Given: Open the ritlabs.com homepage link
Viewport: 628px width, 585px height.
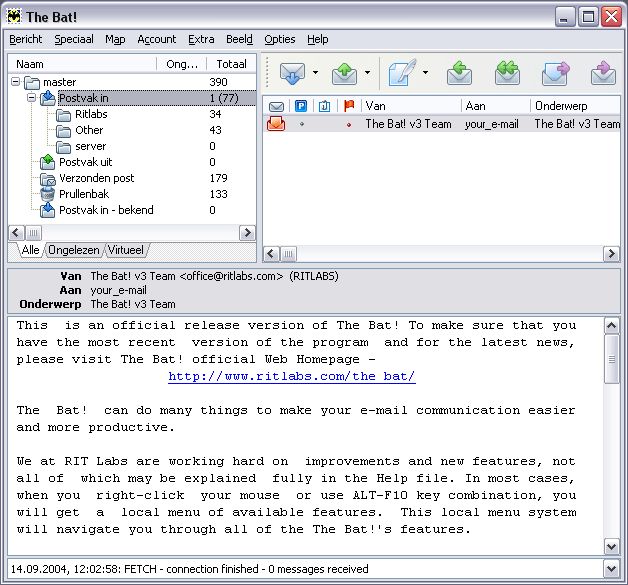Looking at the screenshot, I should click(x=291, y=377).
